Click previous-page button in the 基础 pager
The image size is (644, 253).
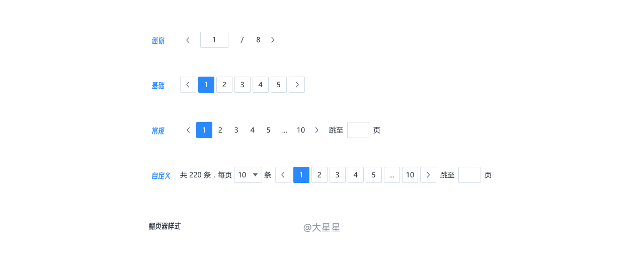[x=188, y=85]
